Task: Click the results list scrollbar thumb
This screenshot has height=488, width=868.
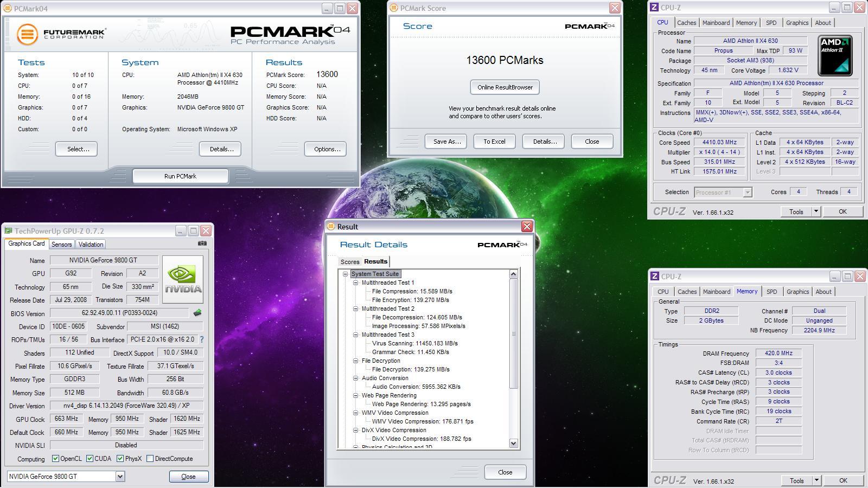Action: click(514, 333)
